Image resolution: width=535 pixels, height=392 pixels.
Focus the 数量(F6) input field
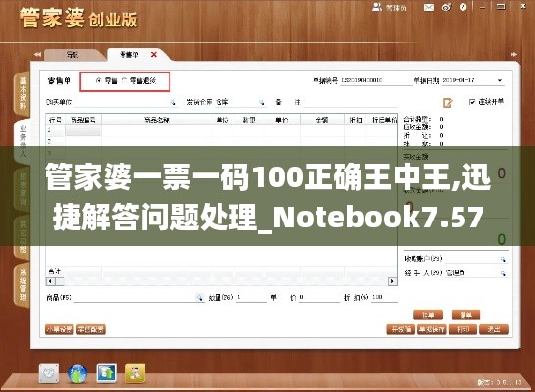[x=252, y=298]
